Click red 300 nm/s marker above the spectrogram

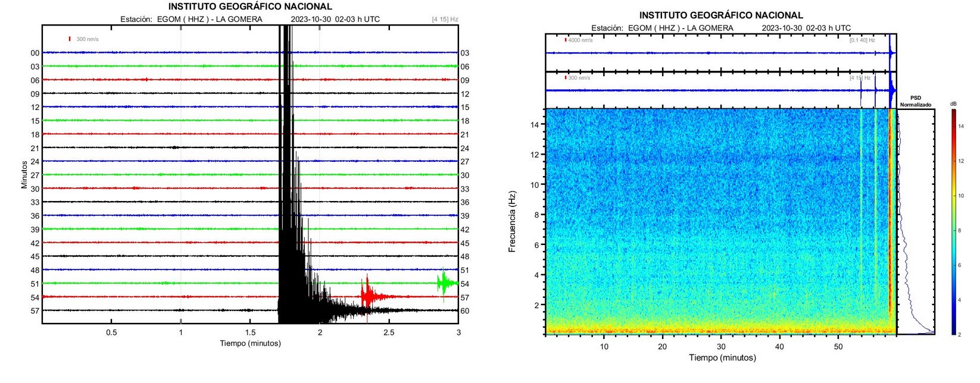pos(566,78)
